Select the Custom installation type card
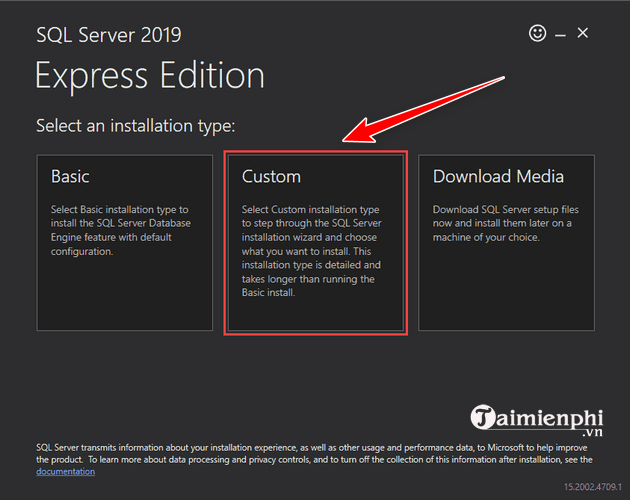630x500 pixels. click(x=315, y=243)
